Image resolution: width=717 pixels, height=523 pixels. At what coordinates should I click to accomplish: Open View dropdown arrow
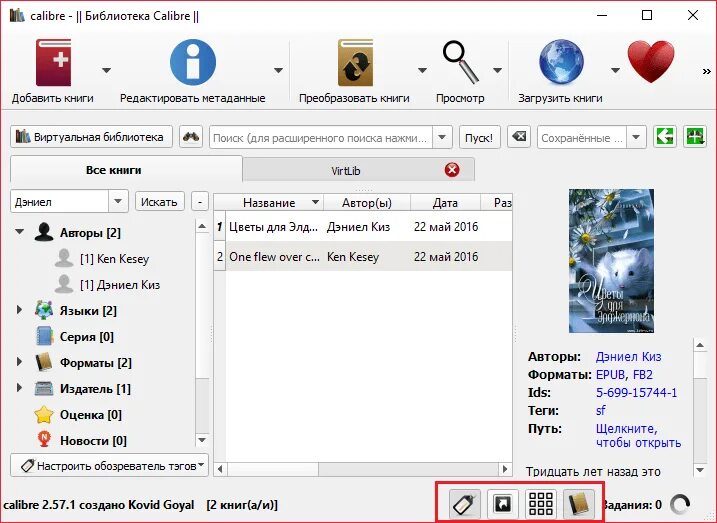click(498, 70)
